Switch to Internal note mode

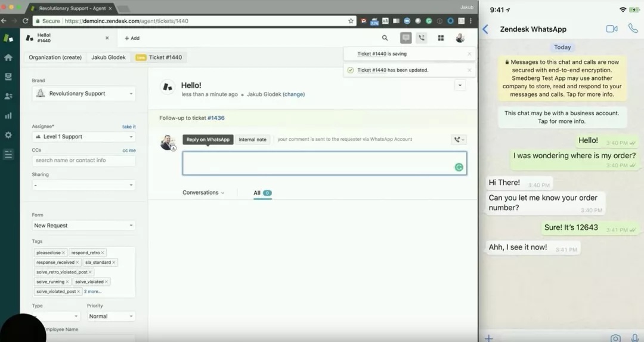[x=252, y=140]
